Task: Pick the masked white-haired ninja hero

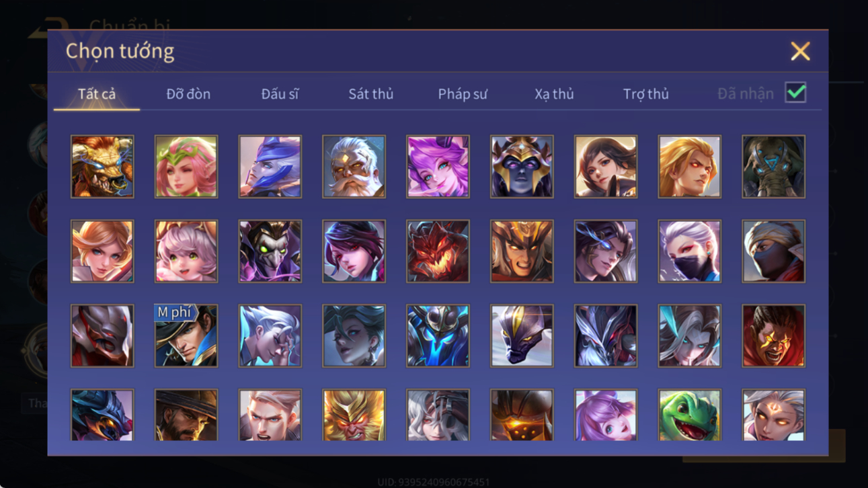Action: (689, 251)
